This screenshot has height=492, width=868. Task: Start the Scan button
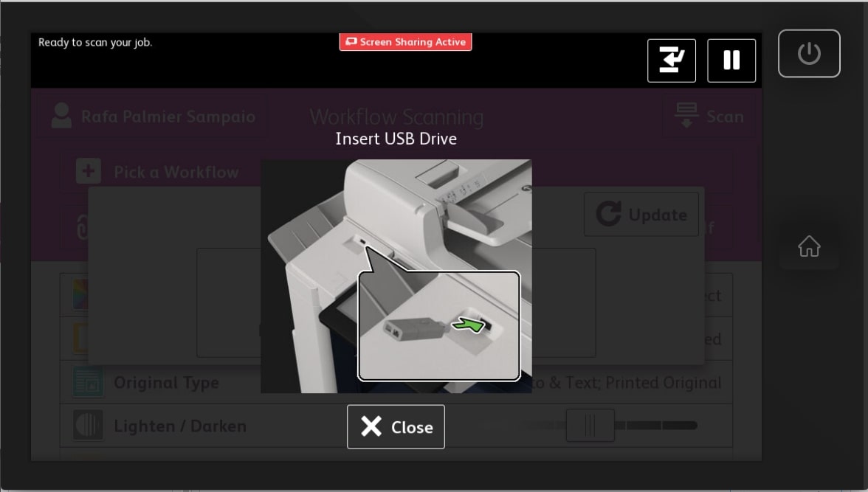click(x=709, y=117)
